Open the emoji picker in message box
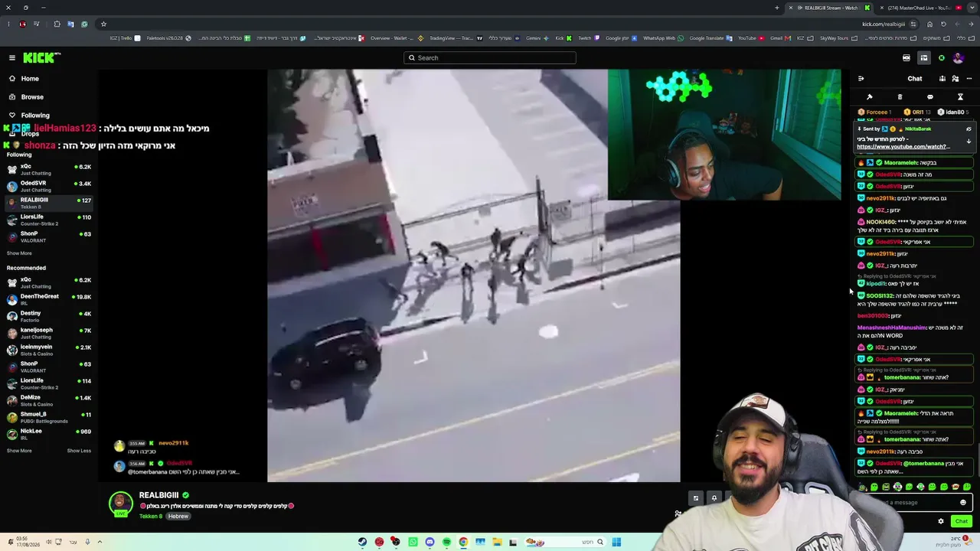Image resolution: width=980 pixels, height=551 pixels. (963, 503)
